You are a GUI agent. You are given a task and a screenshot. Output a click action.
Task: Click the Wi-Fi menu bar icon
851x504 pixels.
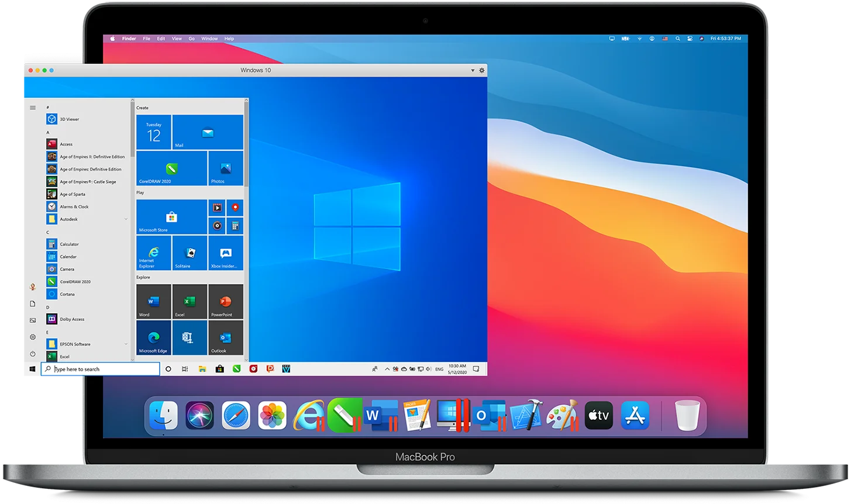(639, 39)
